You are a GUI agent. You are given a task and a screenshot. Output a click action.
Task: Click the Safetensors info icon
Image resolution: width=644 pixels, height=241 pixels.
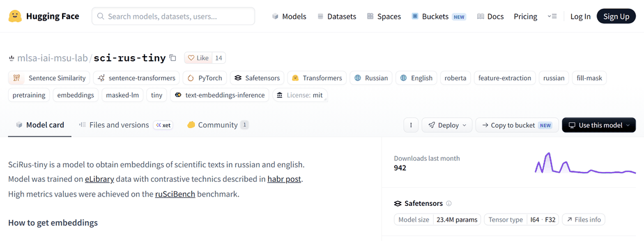pos(449,203)
